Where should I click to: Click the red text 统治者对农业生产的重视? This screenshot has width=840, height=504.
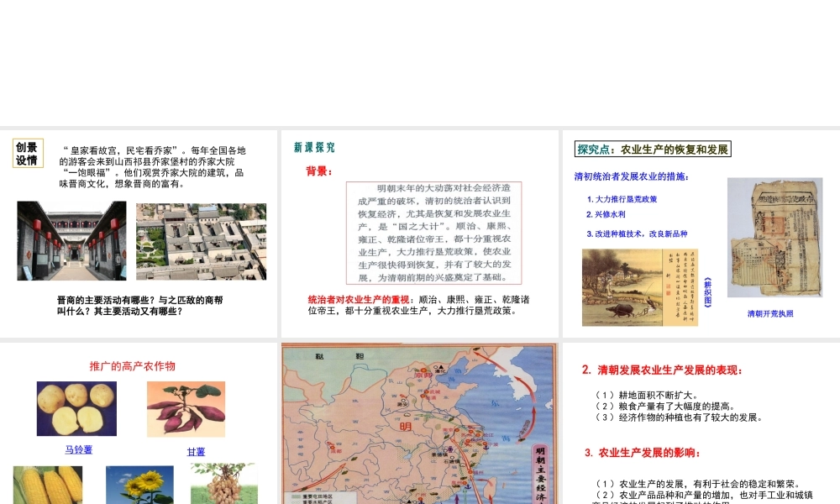click(x=359, y=299)
